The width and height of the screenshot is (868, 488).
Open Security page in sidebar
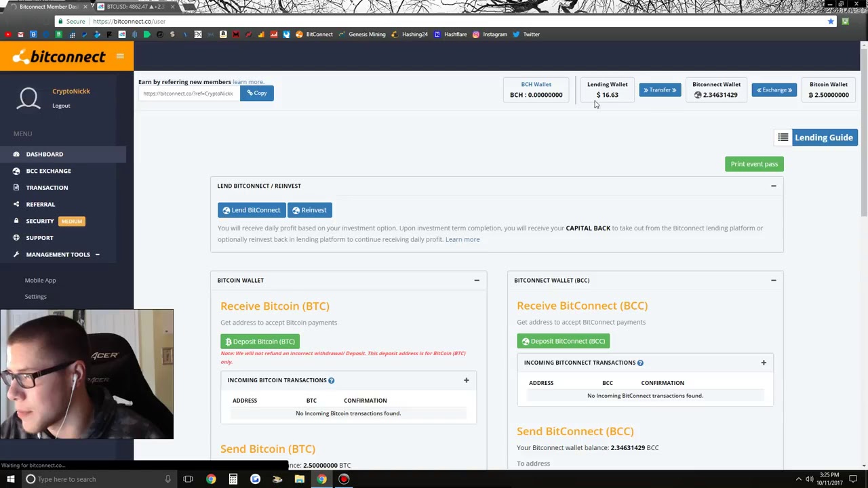(62, 221)
